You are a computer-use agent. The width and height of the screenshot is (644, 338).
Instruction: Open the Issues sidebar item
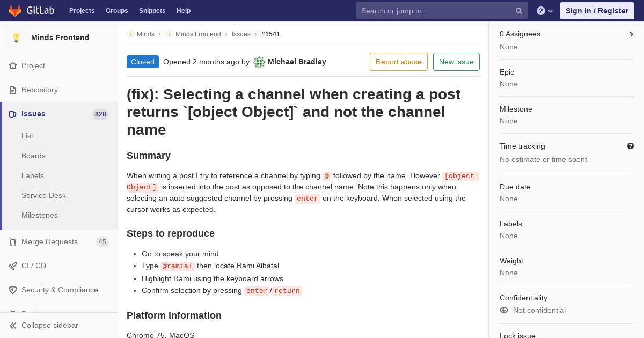click(x=59, y=114)
